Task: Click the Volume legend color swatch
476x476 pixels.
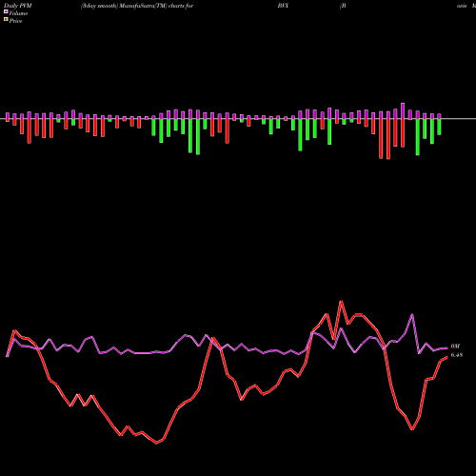Action: click(6, 11)
